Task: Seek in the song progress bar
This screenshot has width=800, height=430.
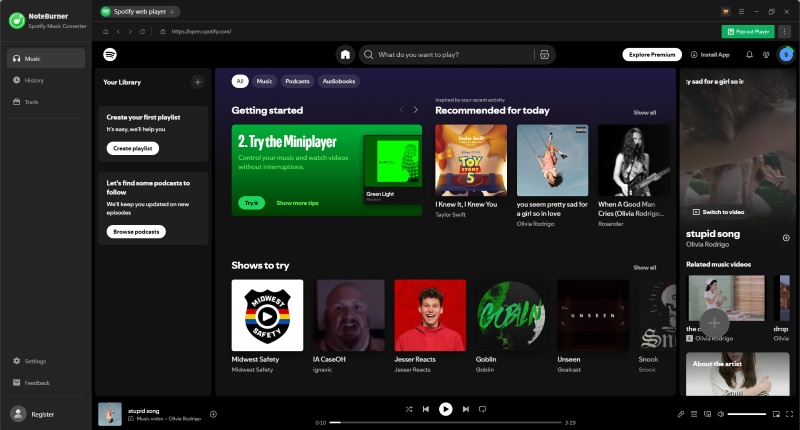Action: click(445, 422)
